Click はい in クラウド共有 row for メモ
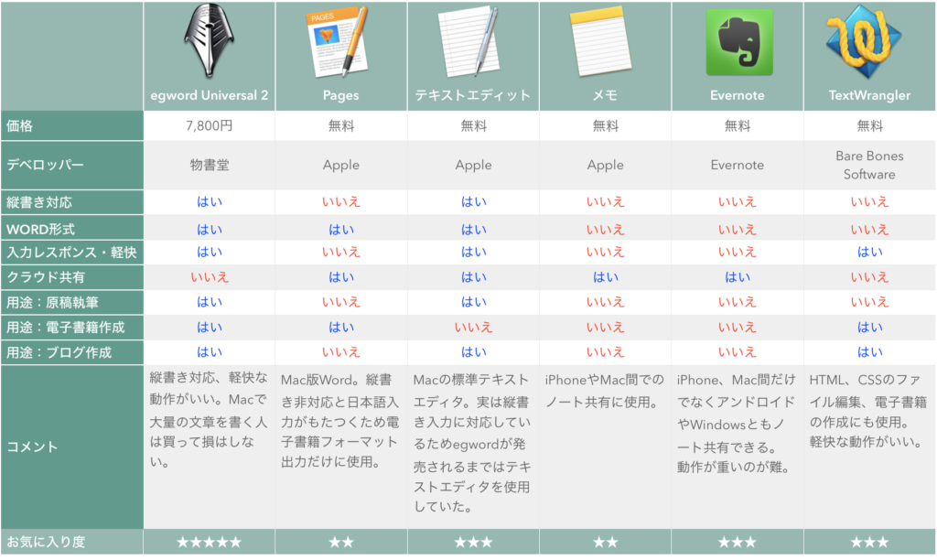 coord(606,277)
